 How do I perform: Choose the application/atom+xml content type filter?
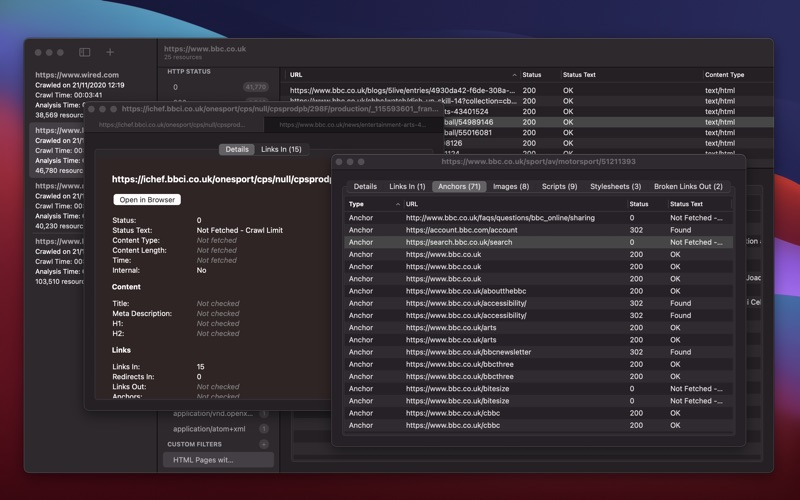(209, 429)
